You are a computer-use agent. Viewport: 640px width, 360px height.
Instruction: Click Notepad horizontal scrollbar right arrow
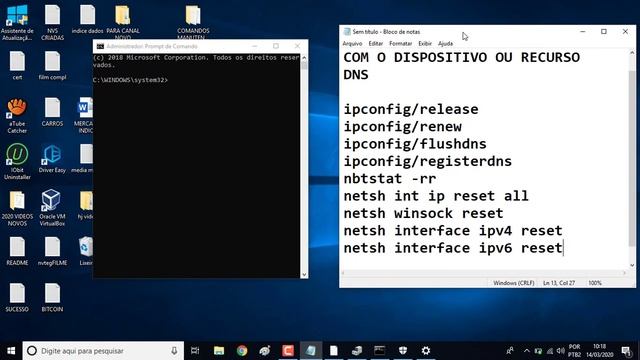click(624, 273)
